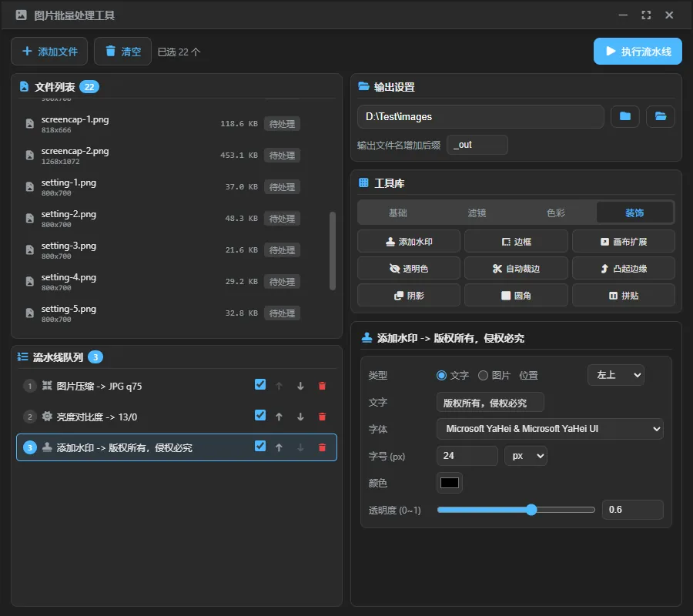This screenshot has height=616, width=693.
Task: Open the black 颜色 swatch
Action: click(450, 483)
